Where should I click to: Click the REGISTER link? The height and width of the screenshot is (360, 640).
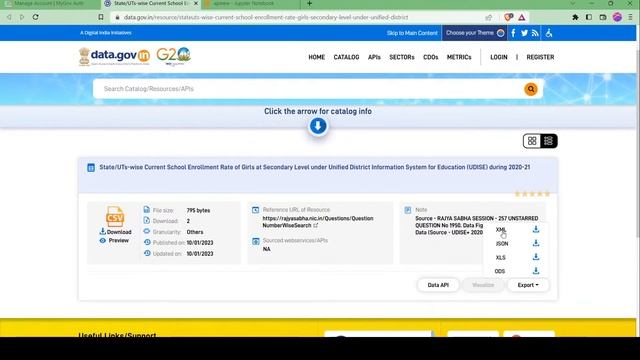tap(540, 57)
